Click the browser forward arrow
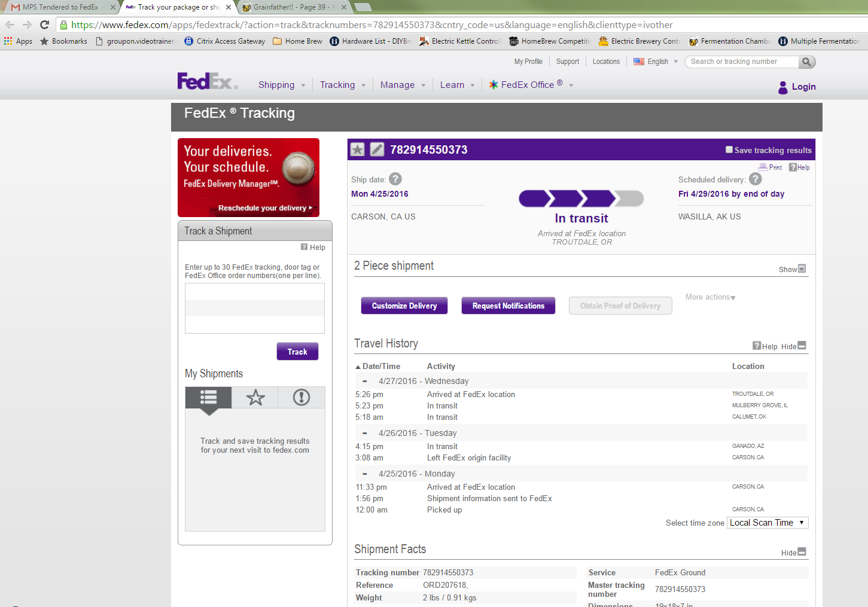This screenshot has height=607, width=868. 27,25
